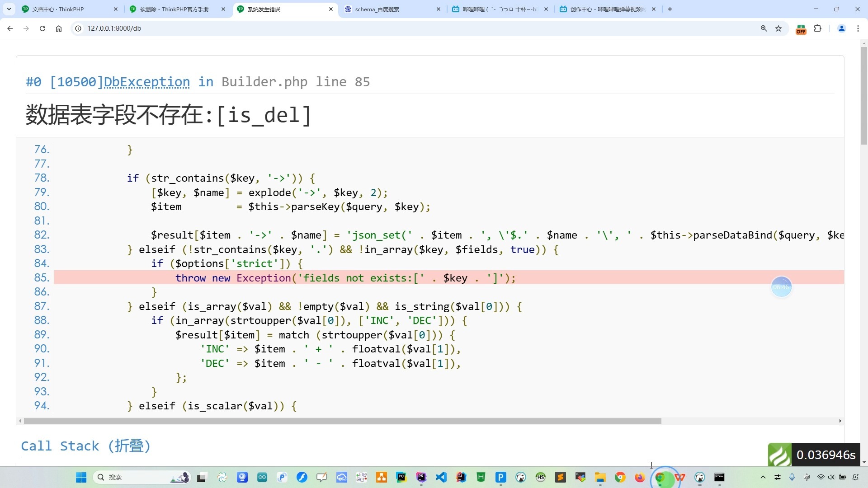This screenshot has width=868, height=488.
Task: Open the Windows Start menu
Action: click(81, 477)
